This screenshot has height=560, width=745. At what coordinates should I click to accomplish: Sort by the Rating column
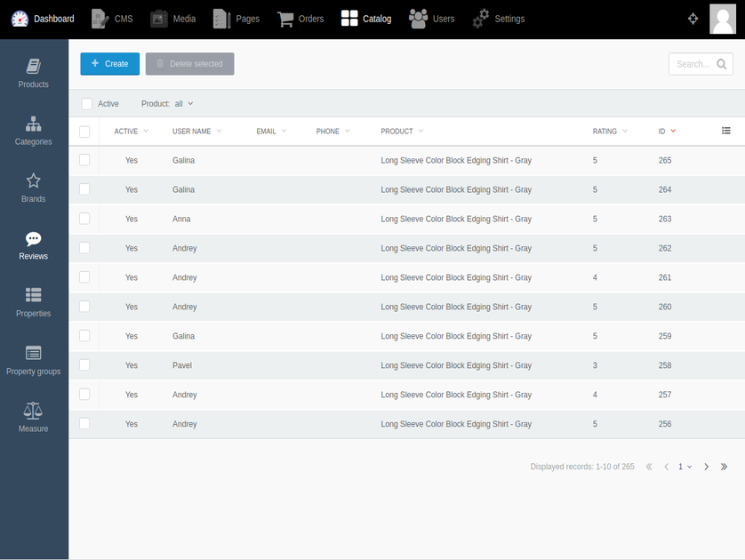click(x=610, y=132)
